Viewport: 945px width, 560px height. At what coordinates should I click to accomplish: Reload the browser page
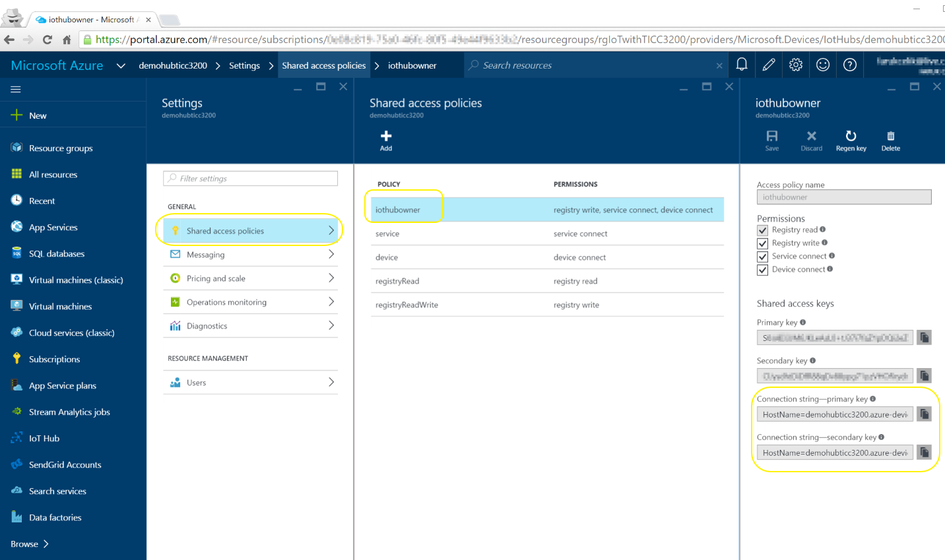pyautogui.click(x=47, y=40)
